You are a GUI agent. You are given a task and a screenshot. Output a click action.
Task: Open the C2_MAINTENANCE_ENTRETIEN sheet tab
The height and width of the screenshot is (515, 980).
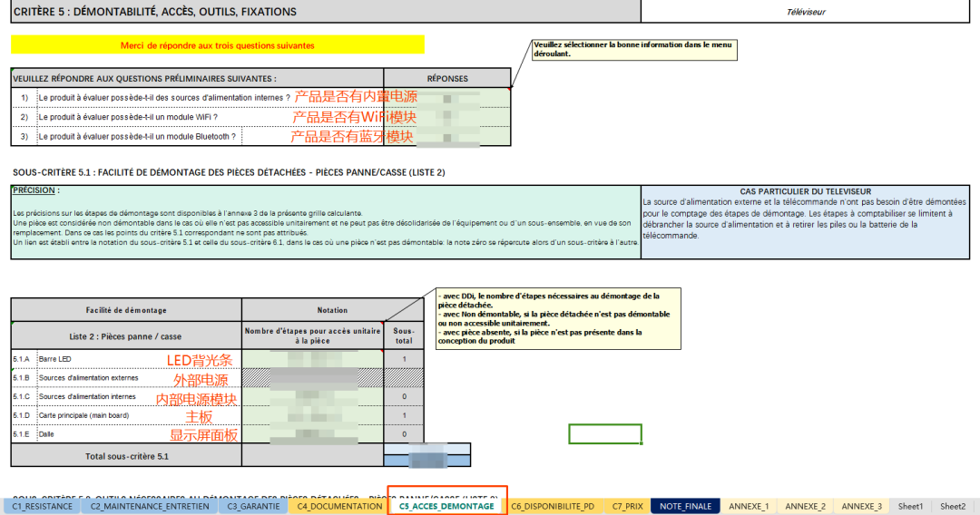pos(150,506)
